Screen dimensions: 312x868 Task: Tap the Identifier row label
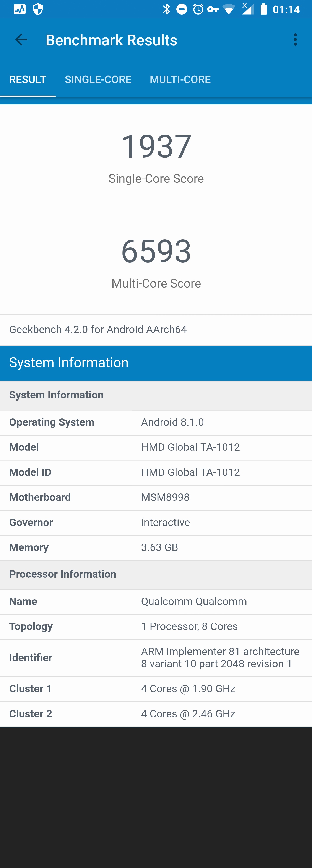click(31, 658)
